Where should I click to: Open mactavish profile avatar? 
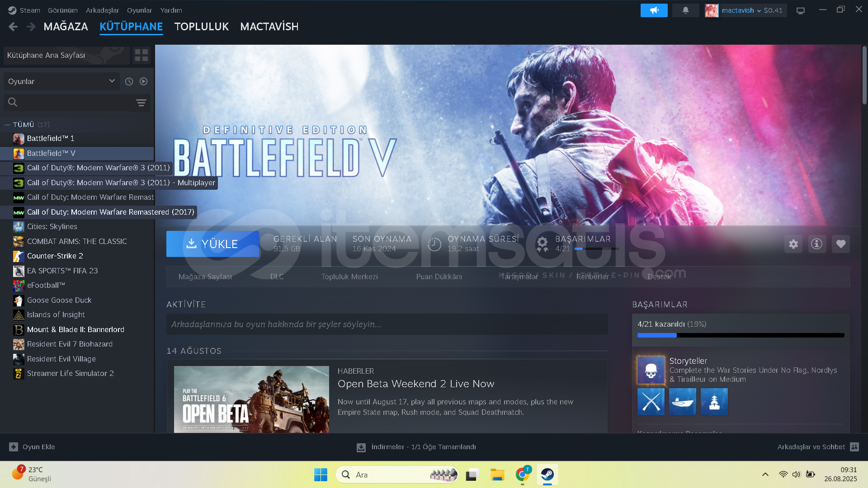tap(712, 10)
